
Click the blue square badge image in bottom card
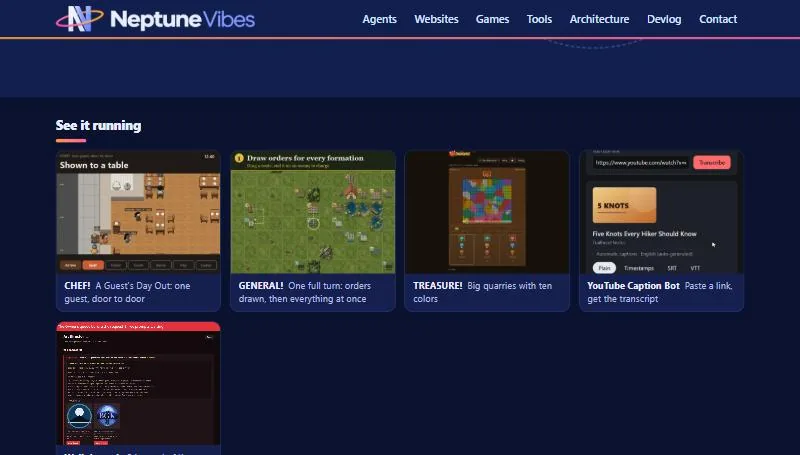pos(107,417)
